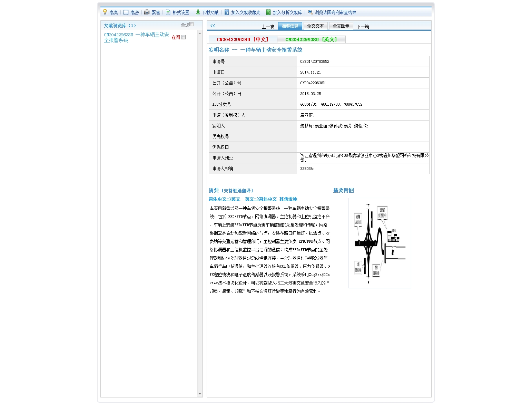
Task: Click the 聚焦 camera icon
Action: 147,12
